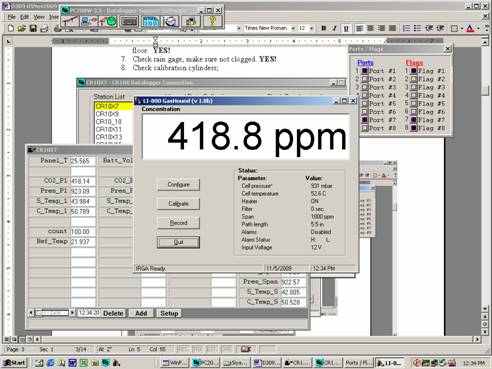Open the PC208W View magnifier icon
The width and height of the screenshot is (492, 369).
click(x=171, y=21)
